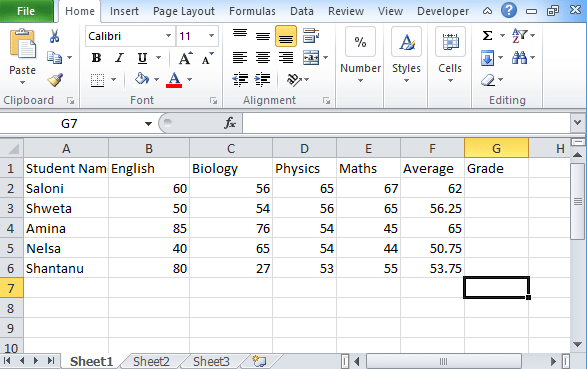The width and height of the screenshot is (587, 369).
Task: Toggle Bottom Align button
Action: [x=286, y=36]
